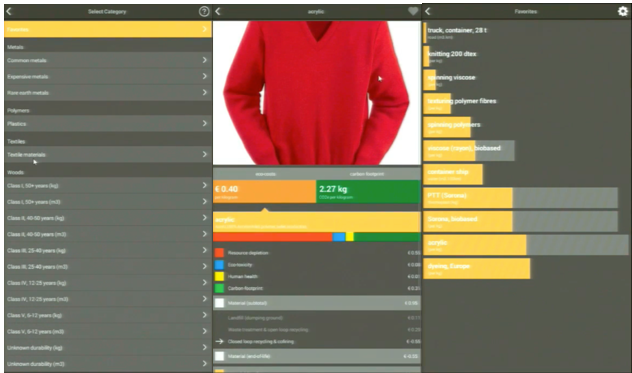
Task: Click green segment of eco-cost breakdown bar
Action: pos(387,237)
